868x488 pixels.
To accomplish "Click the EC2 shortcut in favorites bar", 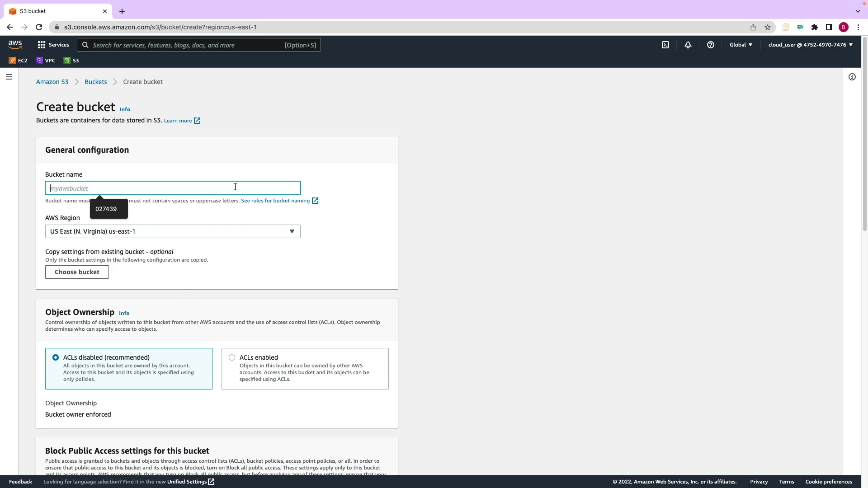I will pyautogui.click(x=18, y=61).
